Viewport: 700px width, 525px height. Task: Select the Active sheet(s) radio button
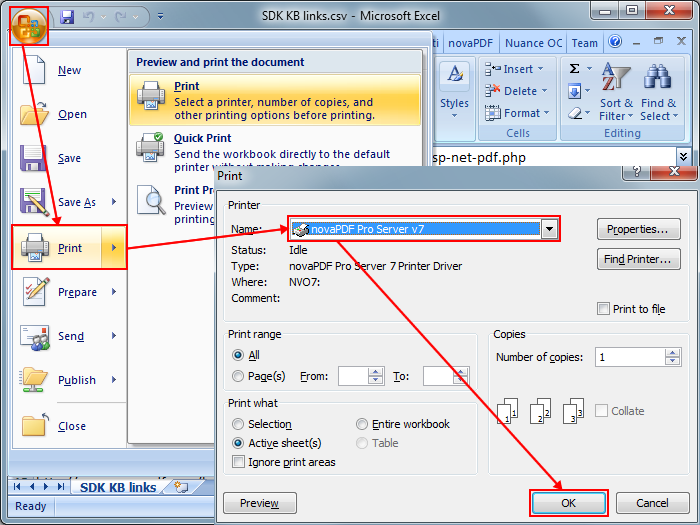pos(238,443)
